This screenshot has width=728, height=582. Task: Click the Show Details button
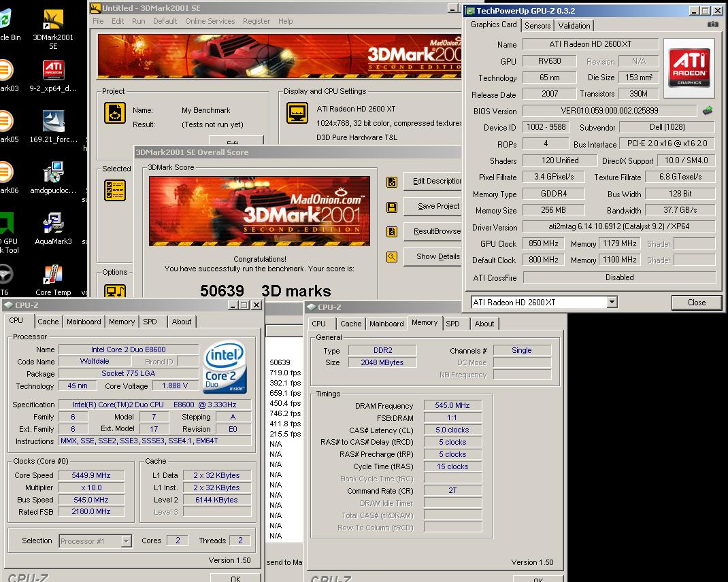click(x=433, y=256)
